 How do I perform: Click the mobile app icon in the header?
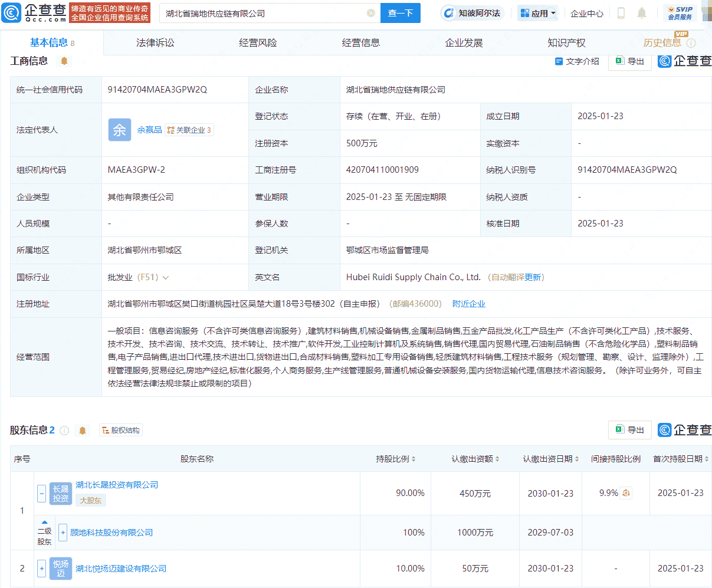(x=620, y=13)
